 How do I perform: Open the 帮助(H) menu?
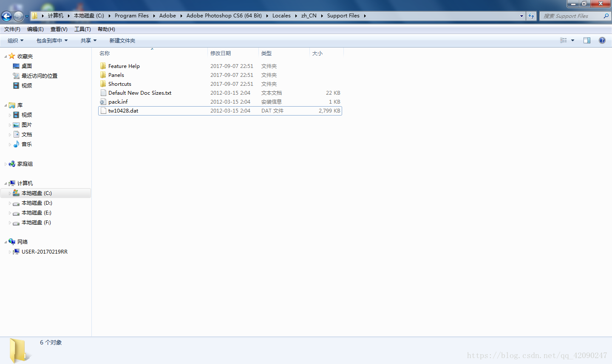106,29
